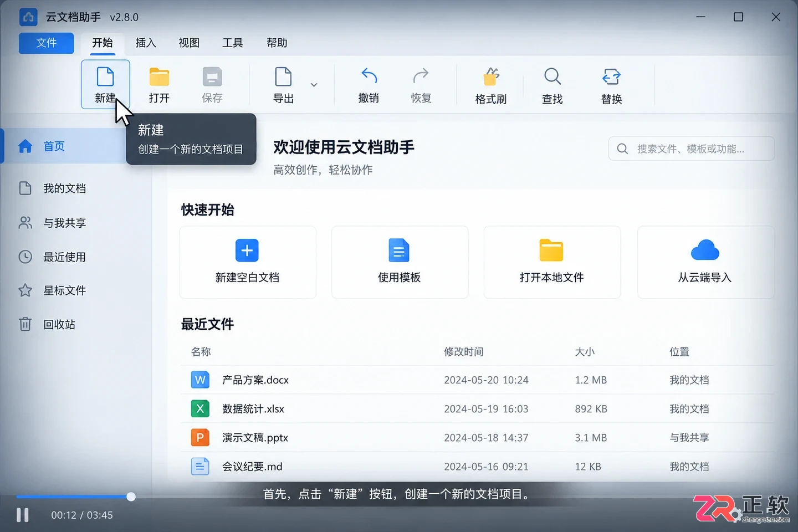Open 查找 search tool
Screen dimensions: 798x532
(x=553, y=85)
